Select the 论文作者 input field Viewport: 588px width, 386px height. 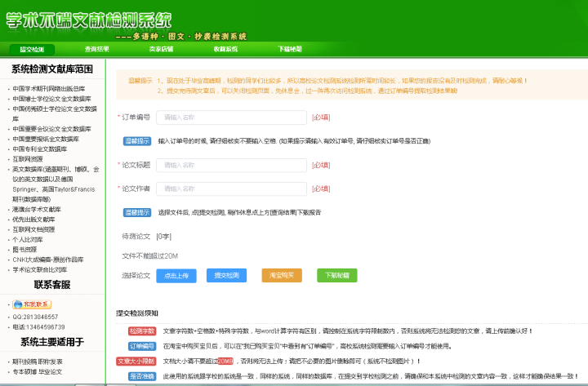[231, 189]
